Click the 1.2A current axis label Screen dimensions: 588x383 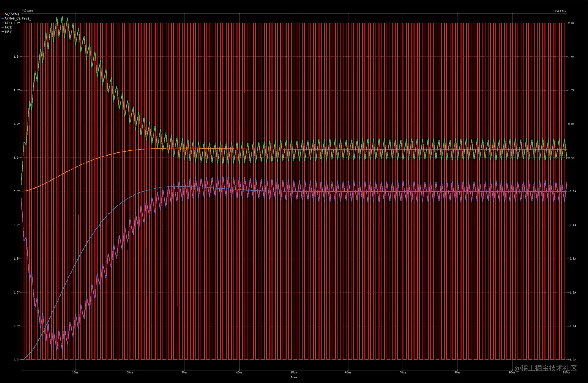click(x=572, y=91)
